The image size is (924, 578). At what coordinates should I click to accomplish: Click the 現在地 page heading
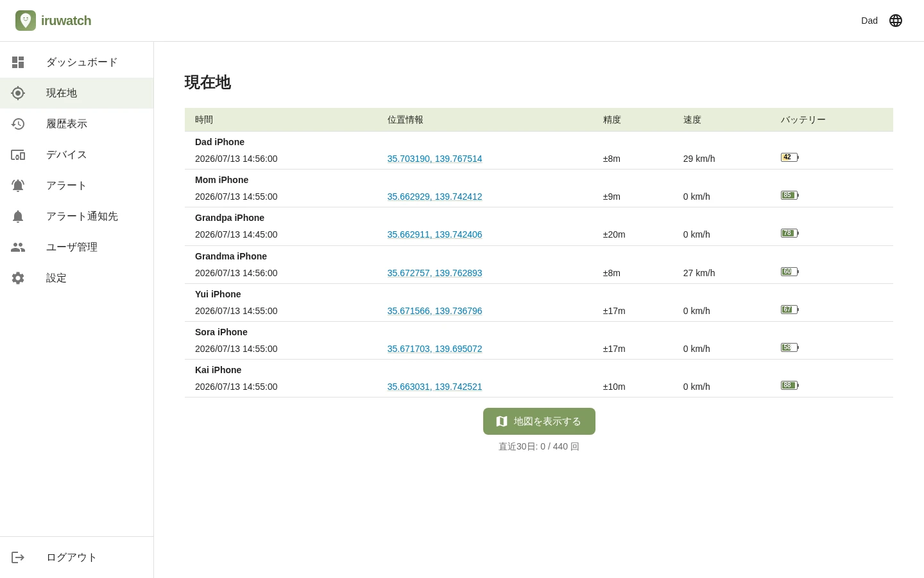(x=208, y=82)
